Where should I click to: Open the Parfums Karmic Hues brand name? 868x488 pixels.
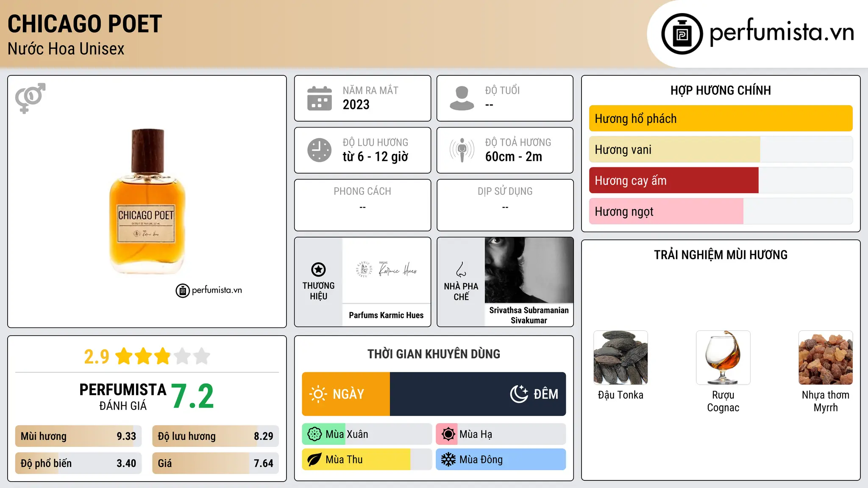click(x=386, y=315)
